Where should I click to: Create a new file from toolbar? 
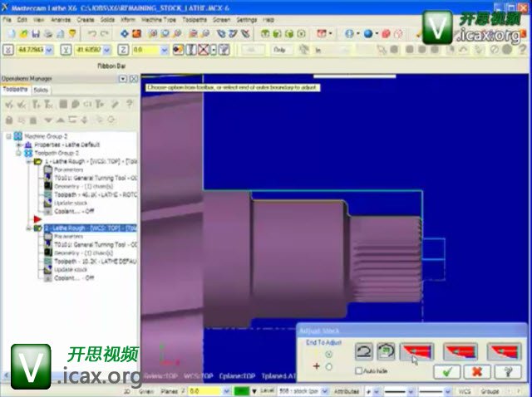point(12,33)
